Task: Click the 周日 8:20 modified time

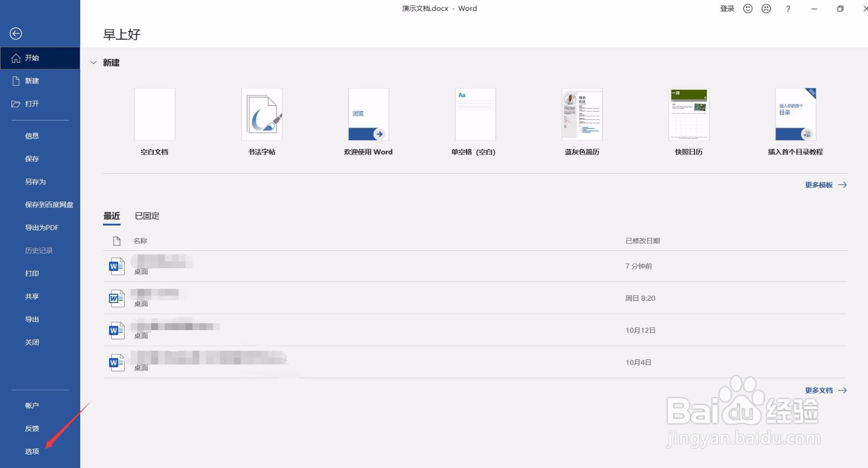Action: tap(640, 298)
